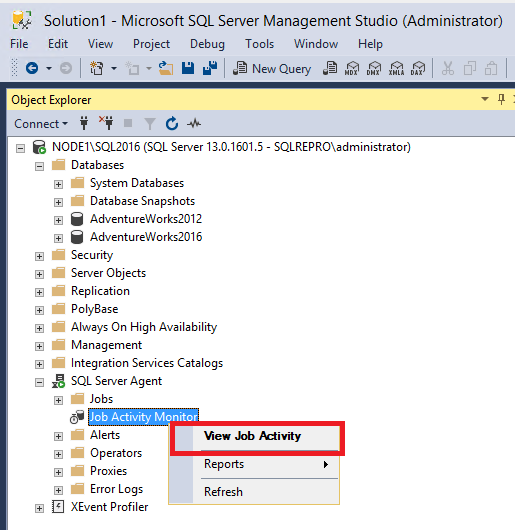Image resolution: width=515 pixels, height=530 pixels.
Task: Expand the Database Snapshots folder
Action: [58, 202]
